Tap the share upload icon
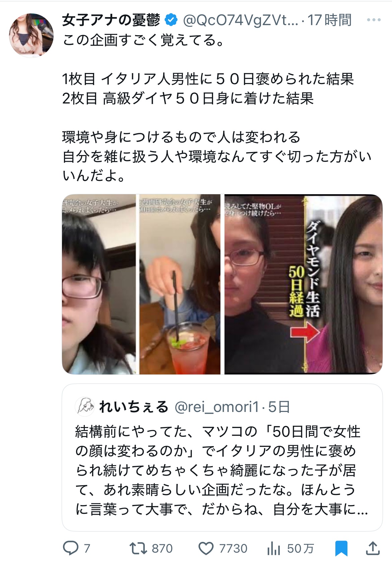This screenshot has height=563, width=392. tap(373, 548)
